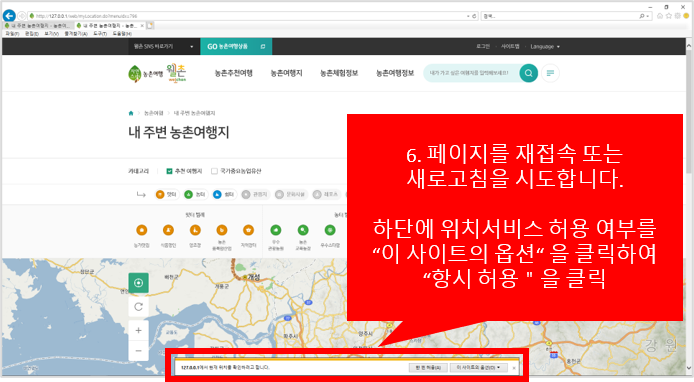
Task: Click the teal search magnifier button
Action: click(x=528, y=73)
